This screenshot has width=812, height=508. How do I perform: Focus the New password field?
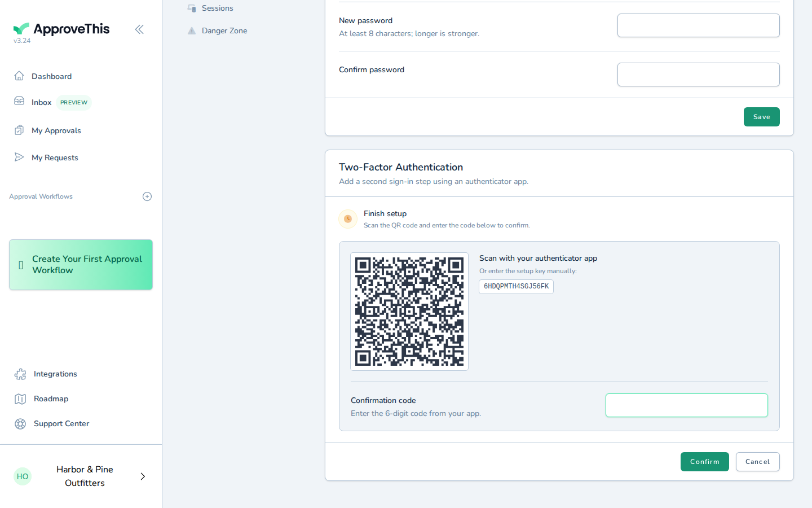698,25
